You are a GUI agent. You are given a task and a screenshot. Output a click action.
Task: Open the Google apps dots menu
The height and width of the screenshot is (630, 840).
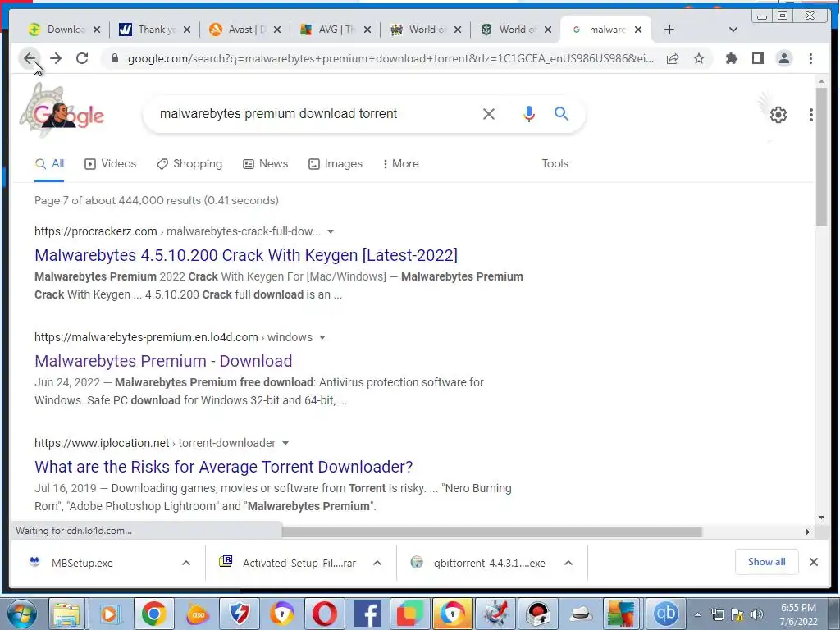pyautogui.click(x=811, y=115)
